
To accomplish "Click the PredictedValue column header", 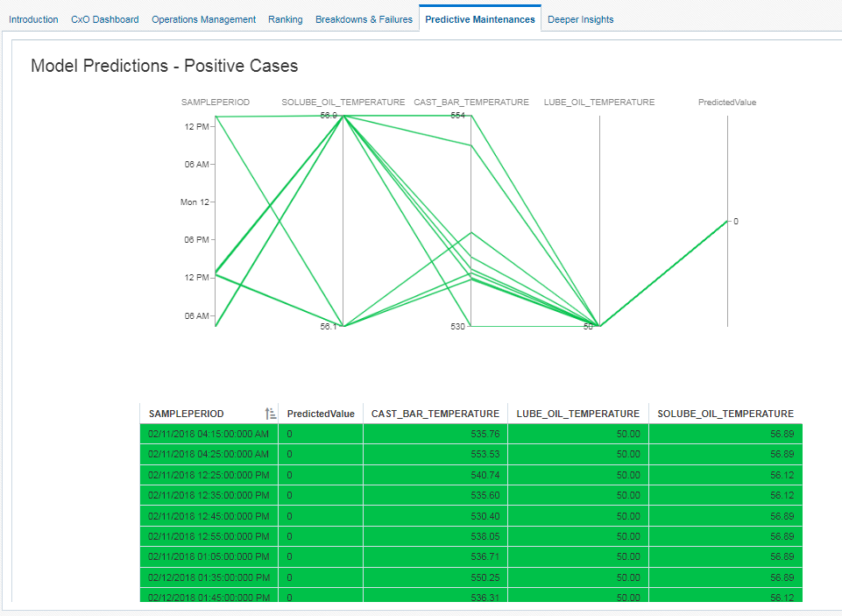I will click(320, 413).
